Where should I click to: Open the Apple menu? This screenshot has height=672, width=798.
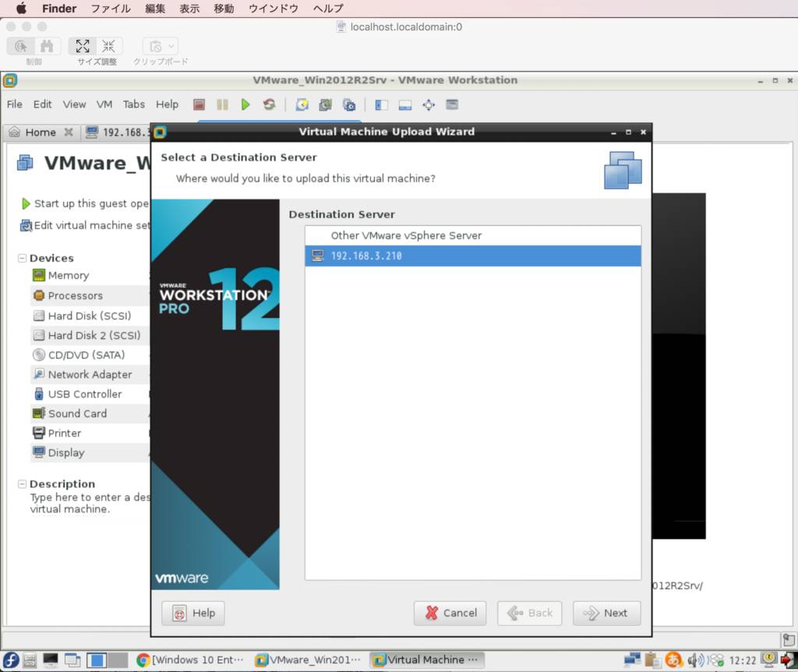(21, 8)
